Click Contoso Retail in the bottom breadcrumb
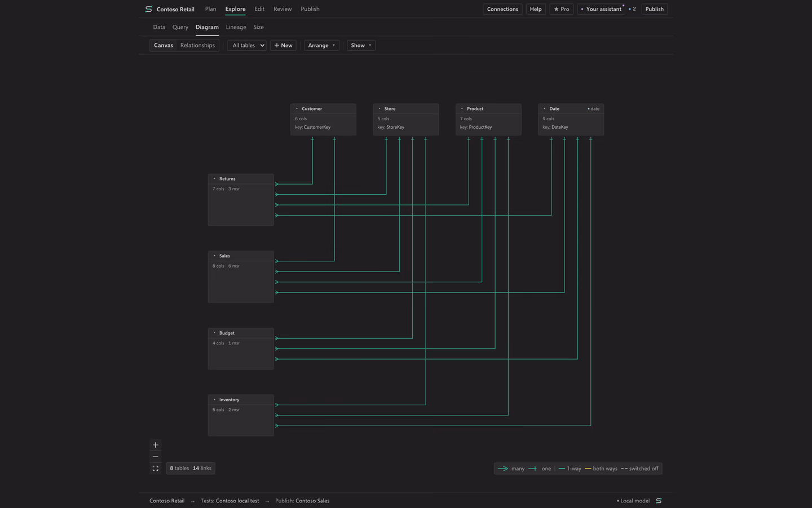 click(x=167, y=501)
